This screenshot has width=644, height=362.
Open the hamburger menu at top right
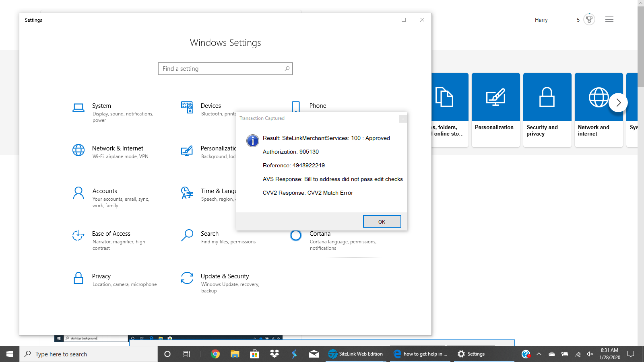[609, 19]
